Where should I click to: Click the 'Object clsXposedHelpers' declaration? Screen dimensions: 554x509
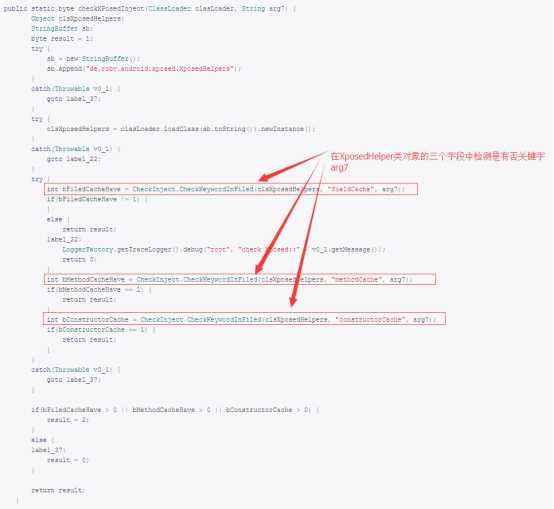78,19
